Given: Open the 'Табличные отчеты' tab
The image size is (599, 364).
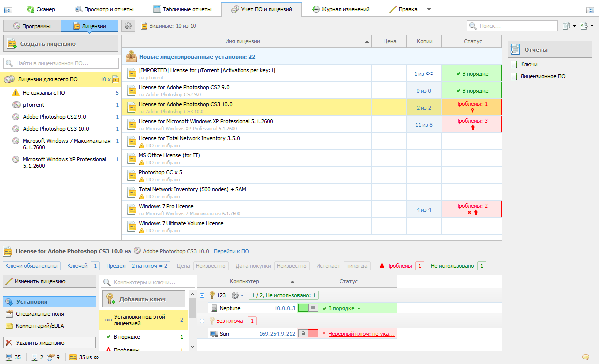Looking at the screenshot, I should coord(182,9).
